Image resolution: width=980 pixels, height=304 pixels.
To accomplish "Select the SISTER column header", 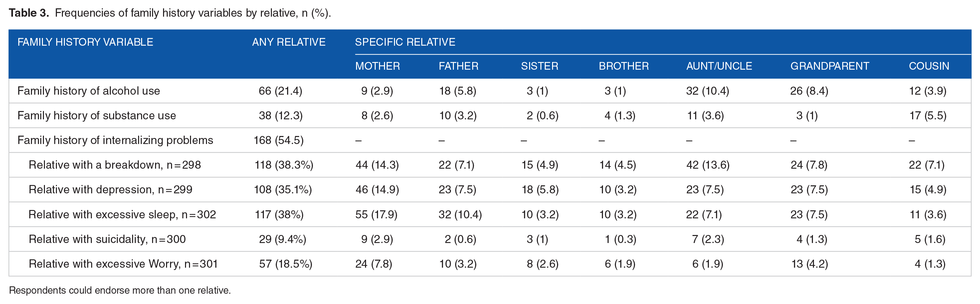I will click(x=539, y=66).
